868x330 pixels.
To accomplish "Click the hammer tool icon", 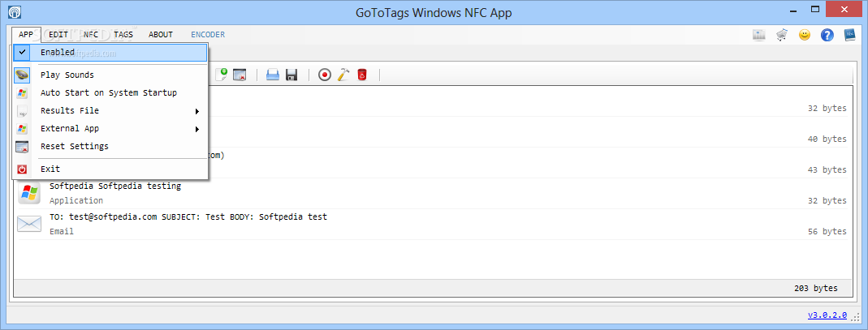I will (x=343, y=75).
